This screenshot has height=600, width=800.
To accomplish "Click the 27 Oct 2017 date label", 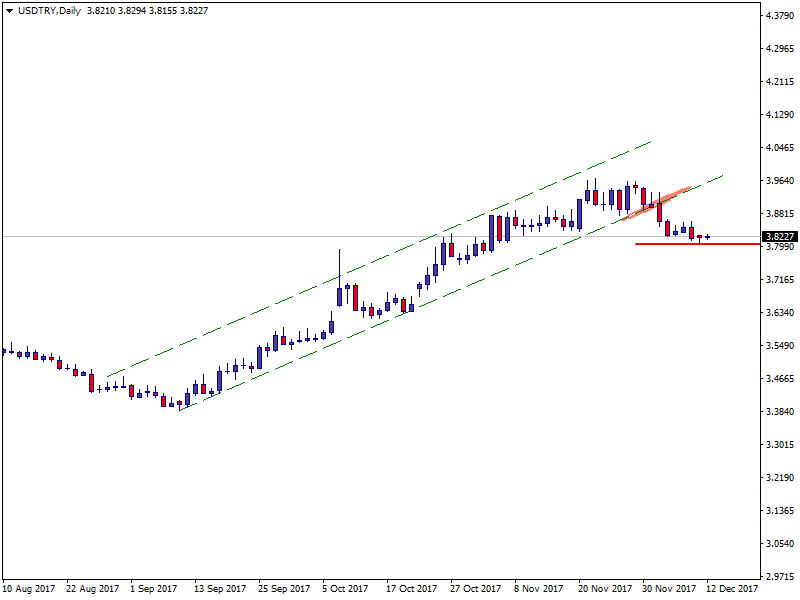I will click(x=475, y=589).
